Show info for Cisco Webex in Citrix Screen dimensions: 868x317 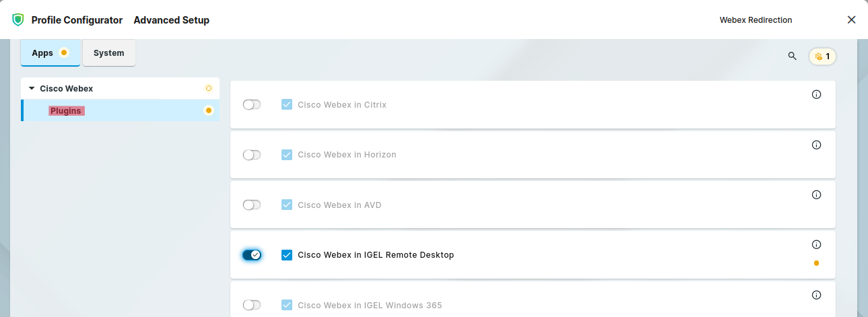click(x=816, y=95)
